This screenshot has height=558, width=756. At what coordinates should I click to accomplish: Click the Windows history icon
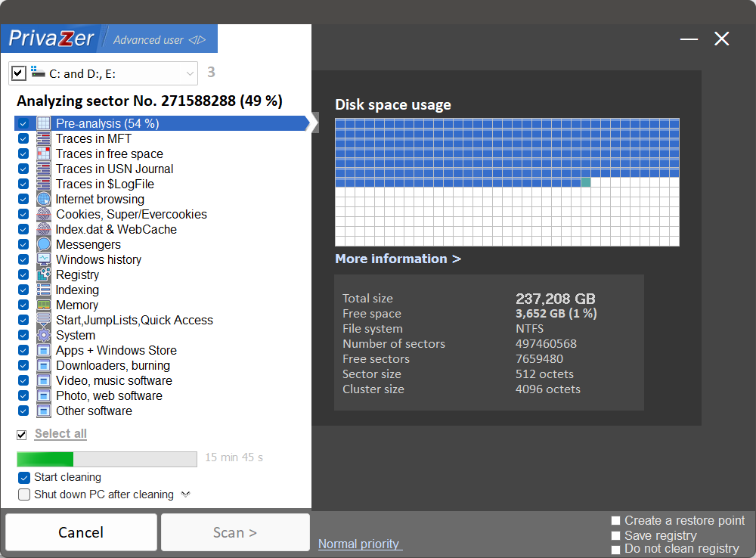coord(43,259)
